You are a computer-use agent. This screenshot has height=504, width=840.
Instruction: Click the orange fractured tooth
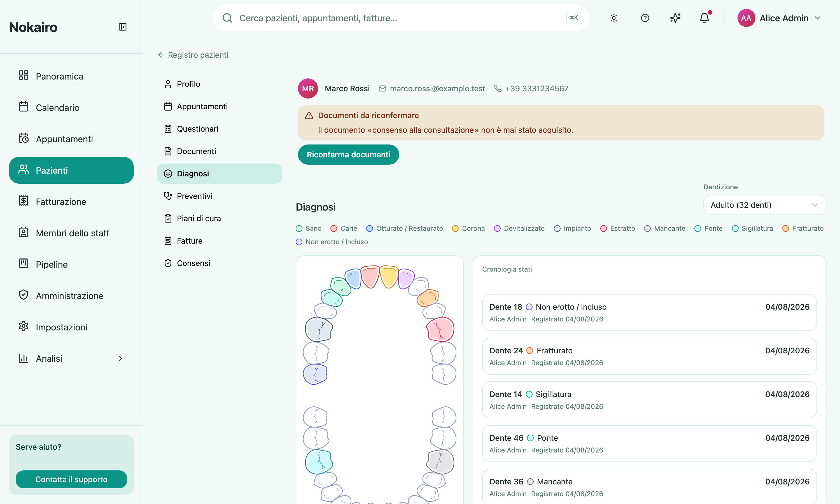tap(428, 298)
